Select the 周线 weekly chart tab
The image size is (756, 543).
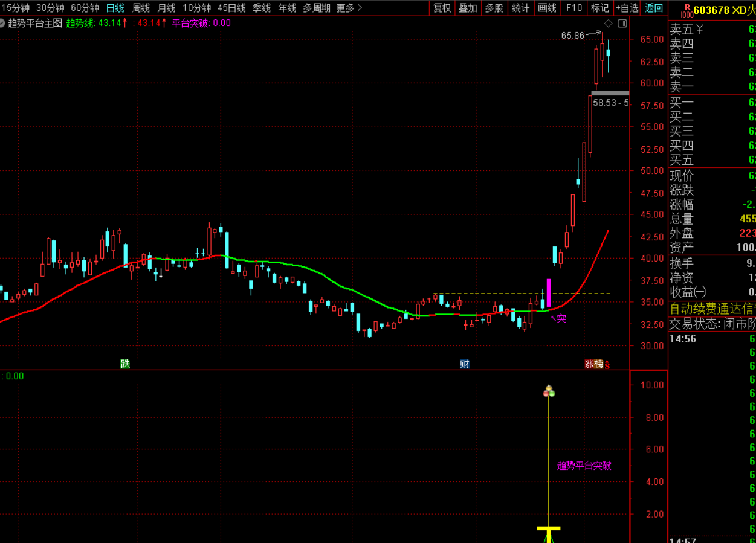(x=141, y=8)
